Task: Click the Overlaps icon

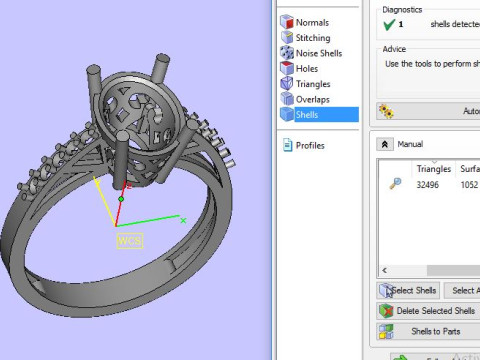Action: (287, 99)
